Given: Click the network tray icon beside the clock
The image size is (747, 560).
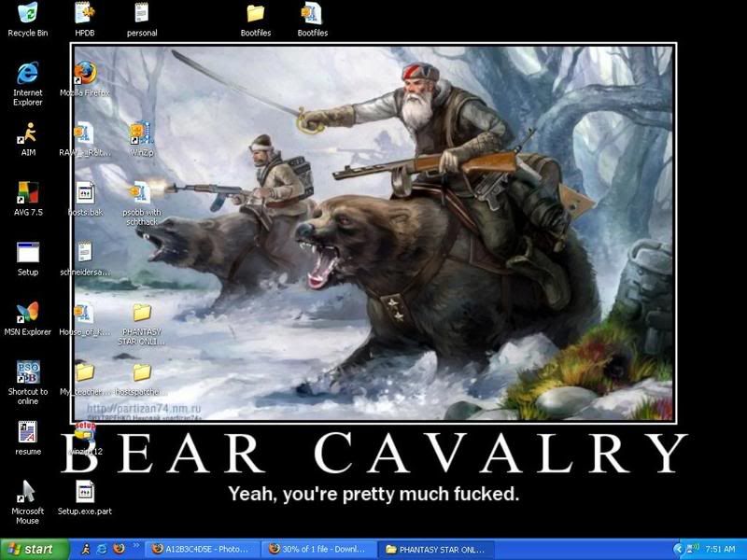Looking at the screenshot, I should [693, 549].
